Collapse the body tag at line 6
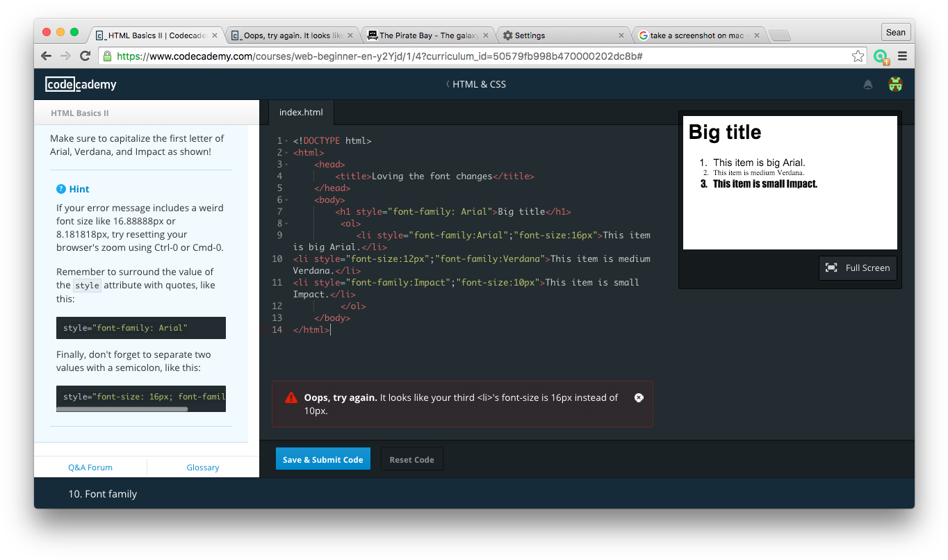This screenshot has height=560, width=948. click(x=286, y=200)
